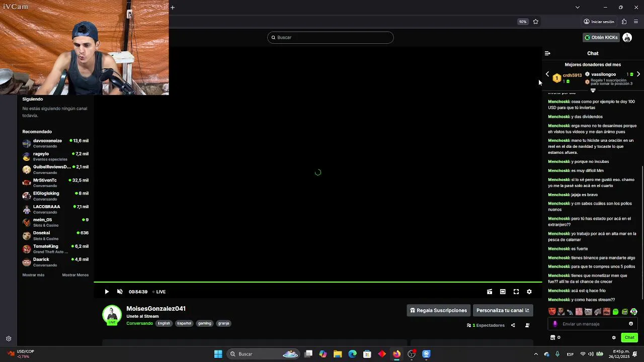This screenshot has width=644, height=362.
Task: Open the tab list dropdown arrow
Action: (x=578, y=8)
